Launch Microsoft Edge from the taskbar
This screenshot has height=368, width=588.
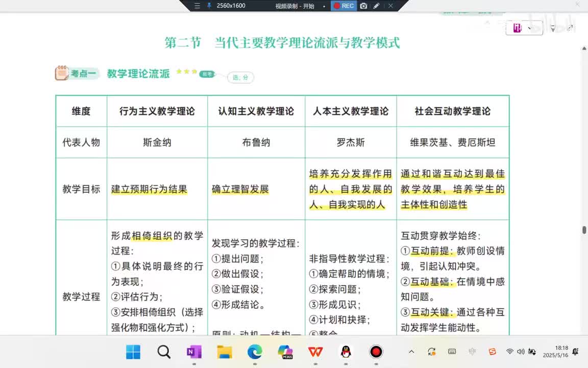click(255, 352)
